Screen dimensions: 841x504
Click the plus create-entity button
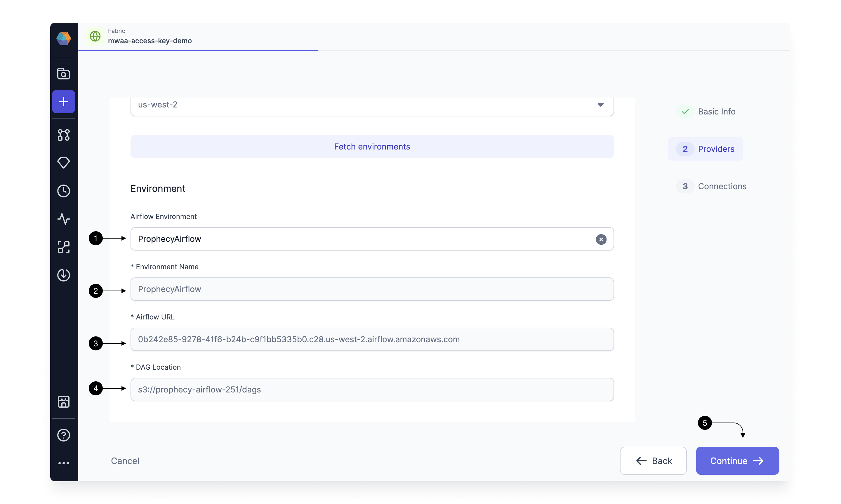pyautogui.click(x=63, y=102)
